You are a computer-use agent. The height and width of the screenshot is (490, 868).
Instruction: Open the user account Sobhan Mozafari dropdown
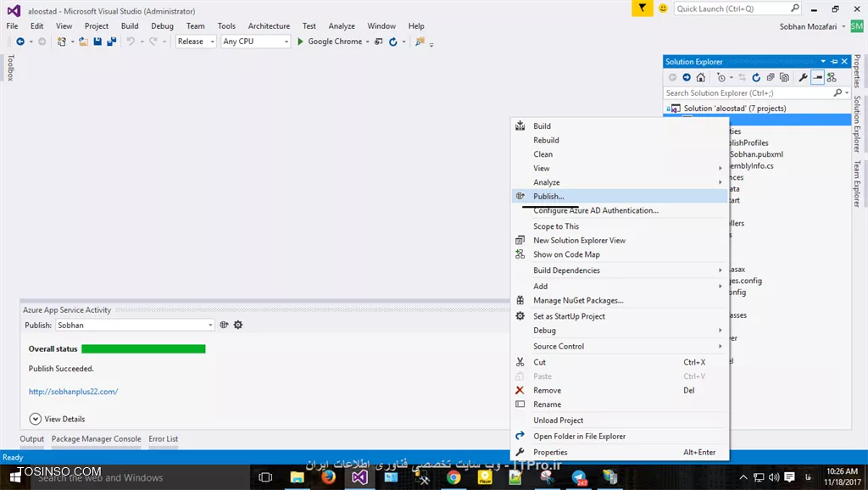click(844, 26)
